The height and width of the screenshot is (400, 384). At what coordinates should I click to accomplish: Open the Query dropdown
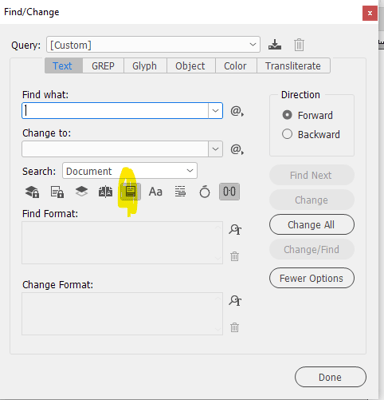[153, 45]
